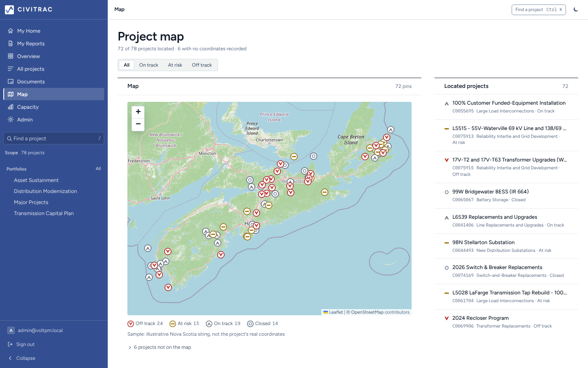Open My Home from sidebar
Screen dimensions: 588x368
click(53, 31)
